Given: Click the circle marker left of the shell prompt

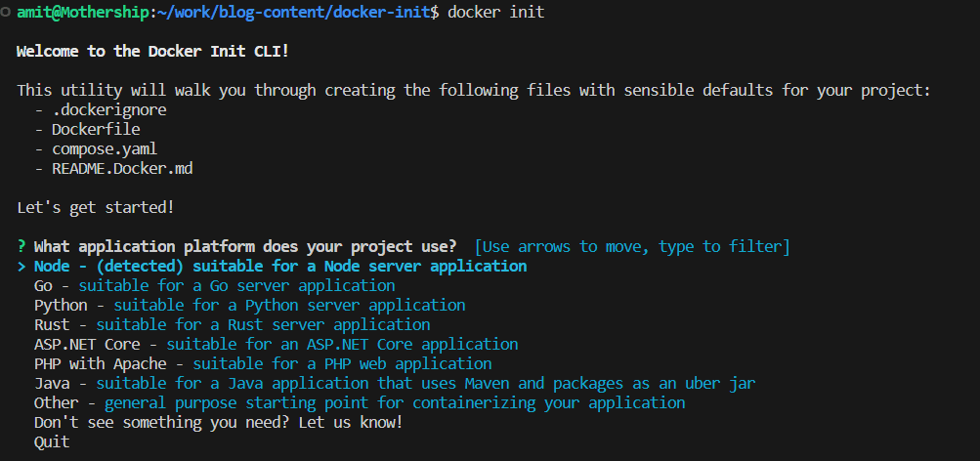Looking at the screenshot, I should click(5, 12).
